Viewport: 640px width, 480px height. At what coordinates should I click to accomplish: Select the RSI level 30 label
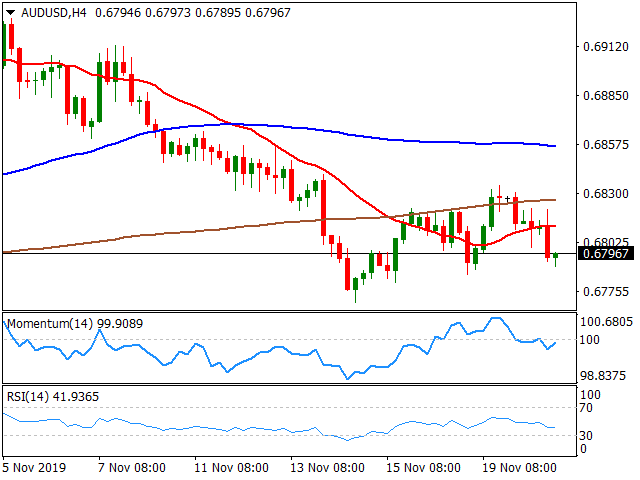click(586, 436)
